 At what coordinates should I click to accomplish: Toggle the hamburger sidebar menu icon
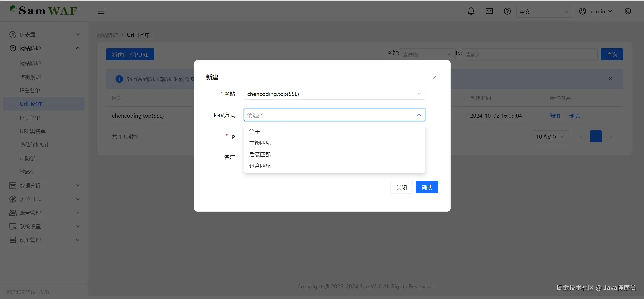click(101, 11)
